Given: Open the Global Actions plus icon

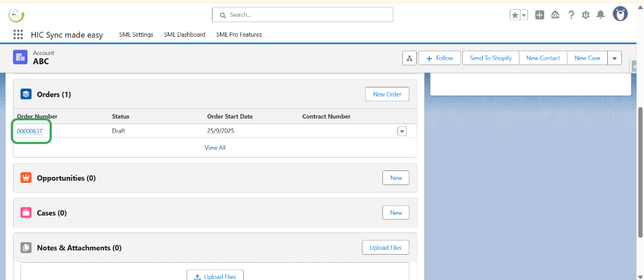Looking at the screenshot, I should coord(539,15).
